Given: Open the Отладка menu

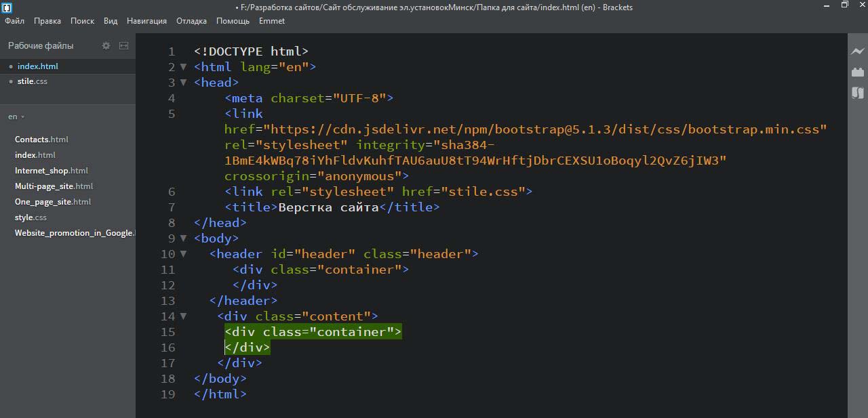Looking at the screenshot, I should click(x=191, y=21).
